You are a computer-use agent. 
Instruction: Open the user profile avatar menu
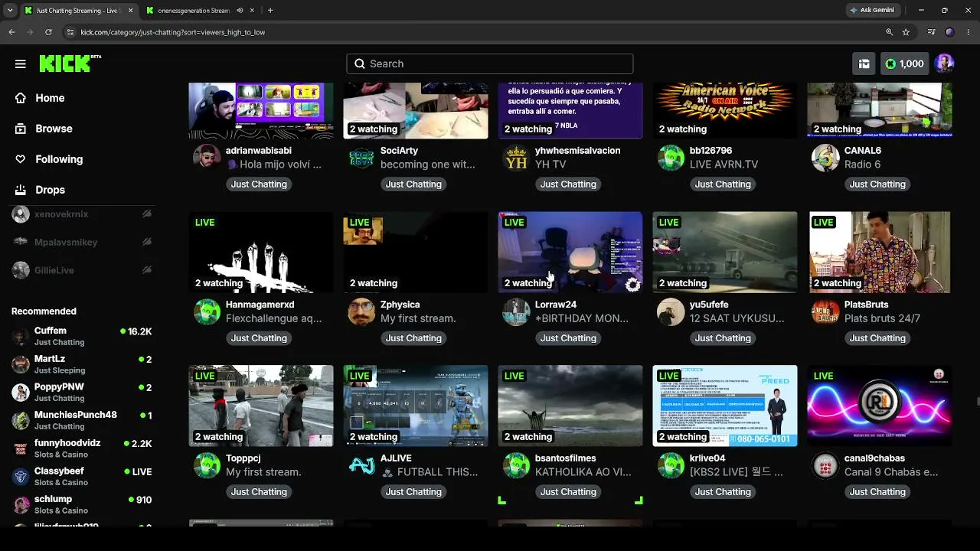point(944,64)
